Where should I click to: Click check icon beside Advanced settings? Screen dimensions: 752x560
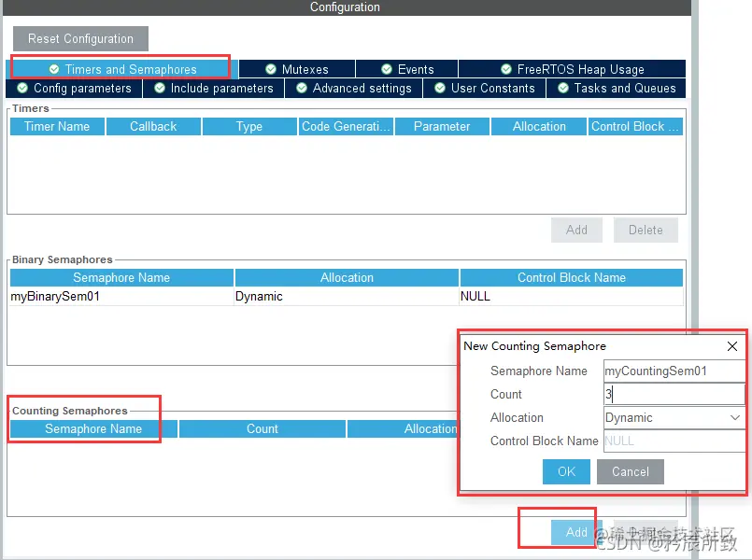click(x=302, y=88)
